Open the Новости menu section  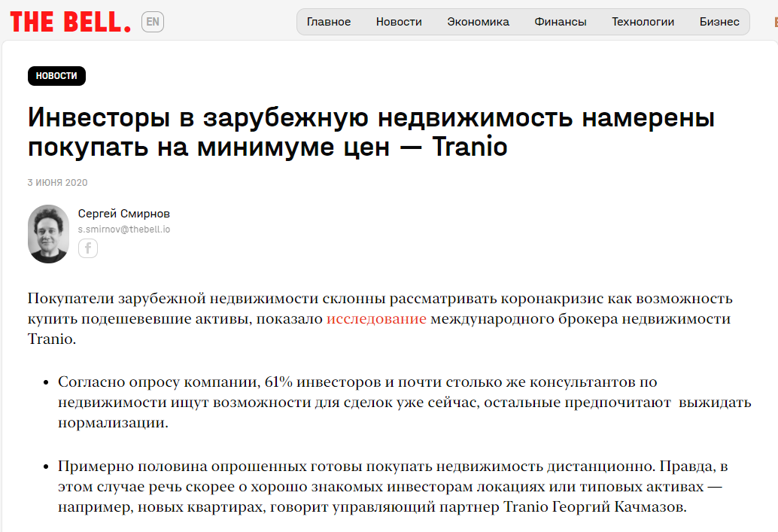[x=399, y=22]
